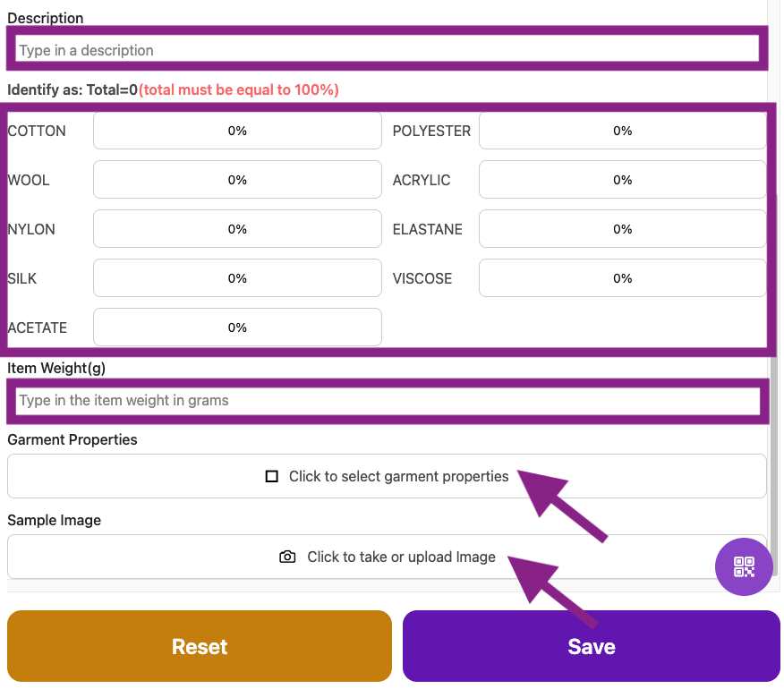Select the Cotton percentage field
784x689 pixels.
pyautogui.click(x=237, y=131)
